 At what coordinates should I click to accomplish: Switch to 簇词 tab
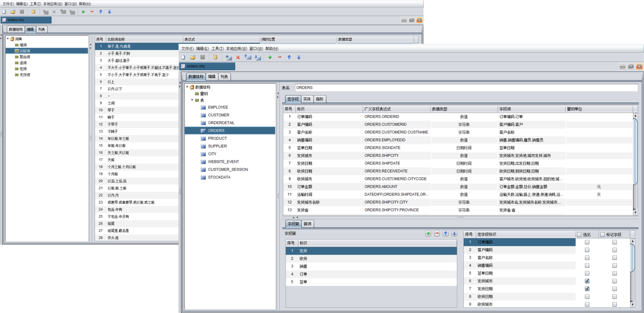tap(307, 224)
